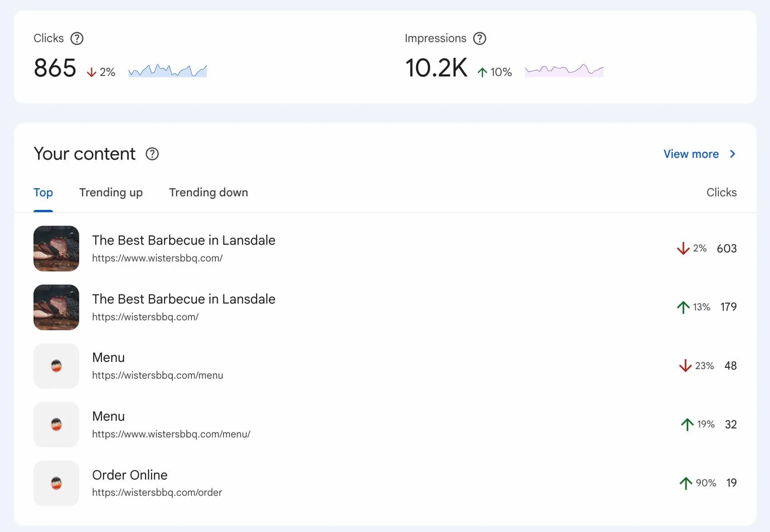Click the icon thumbnail for wistersbbq.com/menu
770x532 pixels.
(x=56, y=366)
